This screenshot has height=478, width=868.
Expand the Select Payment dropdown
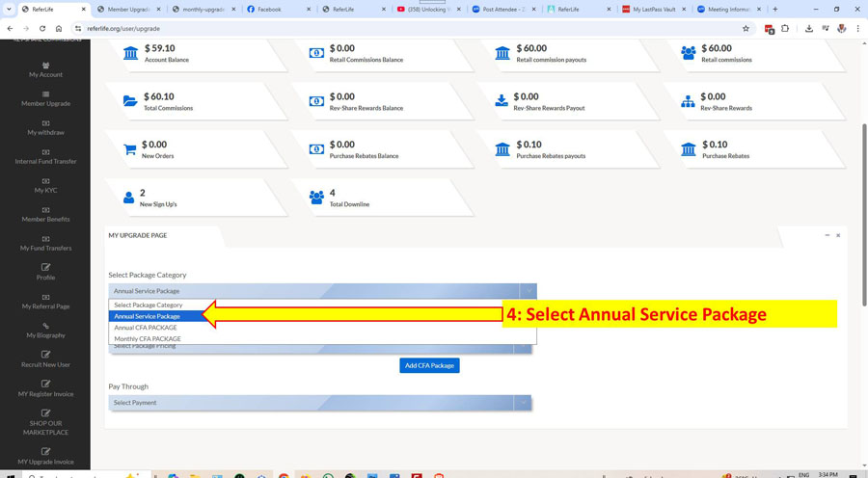point(319,403)
